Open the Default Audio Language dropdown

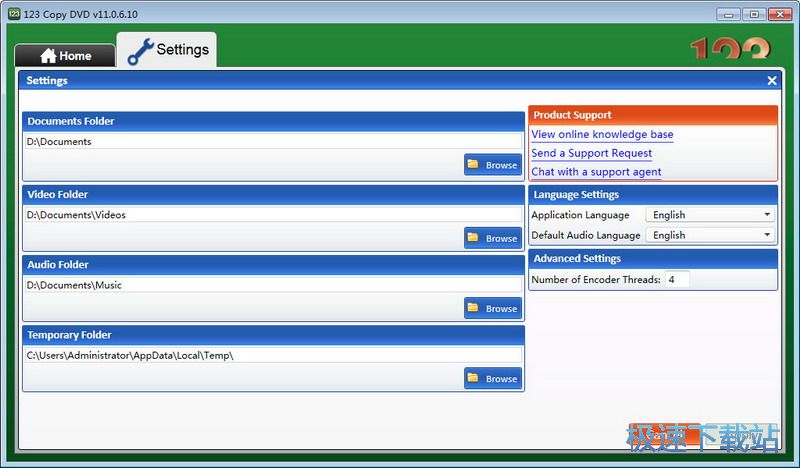pos(711,235)
